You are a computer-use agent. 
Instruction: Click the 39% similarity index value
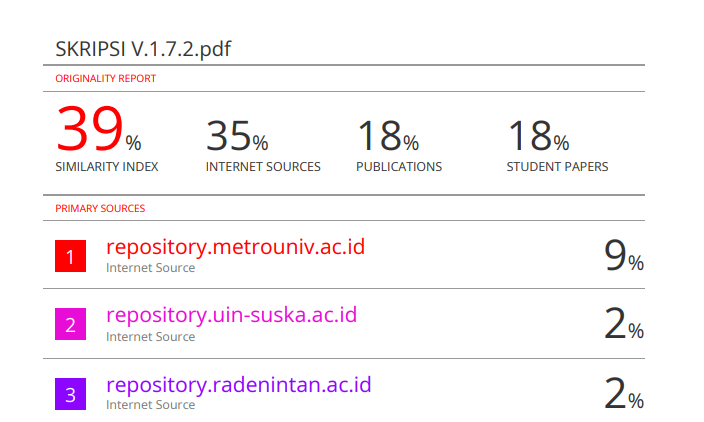[98, 129]
